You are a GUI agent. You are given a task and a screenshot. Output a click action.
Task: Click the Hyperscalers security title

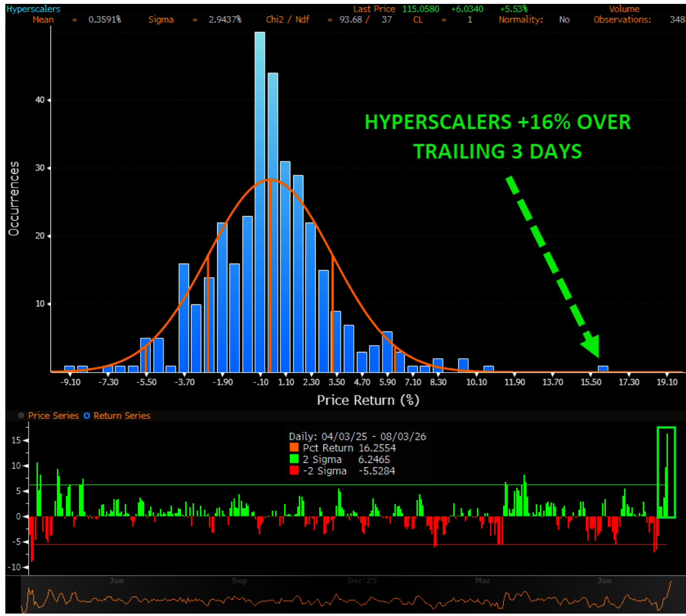(33, 9)
